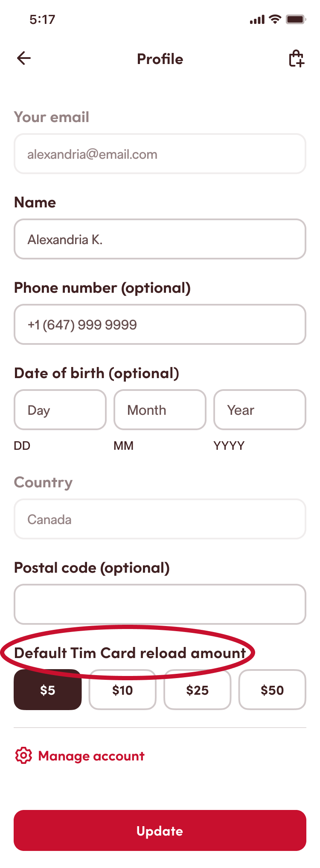This screenshot has width=320, height=868.
Task: Open the bag with plus icon
Action: (x=297, y=58)
